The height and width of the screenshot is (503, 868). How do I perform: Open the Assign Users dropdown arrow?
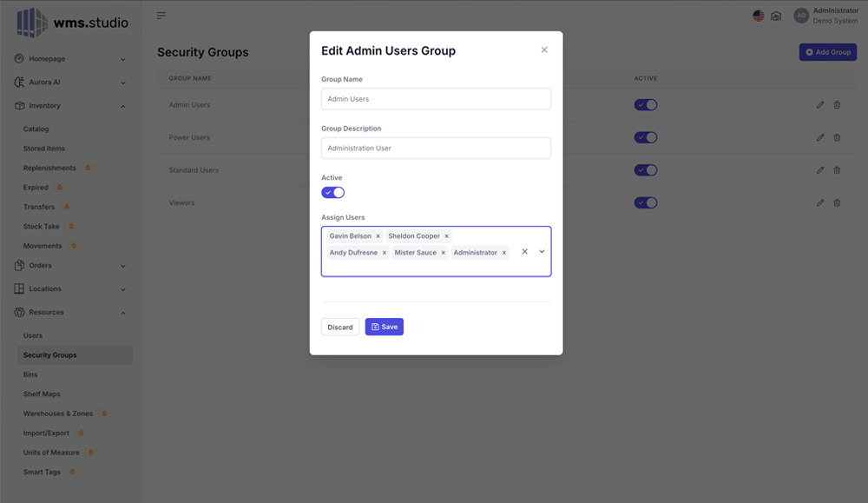542,252
